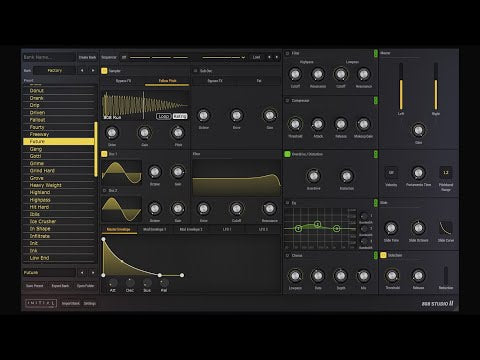480x360 pixels.
Task: Click the Compressor Threshold knob
Action: tap(295, 124)
